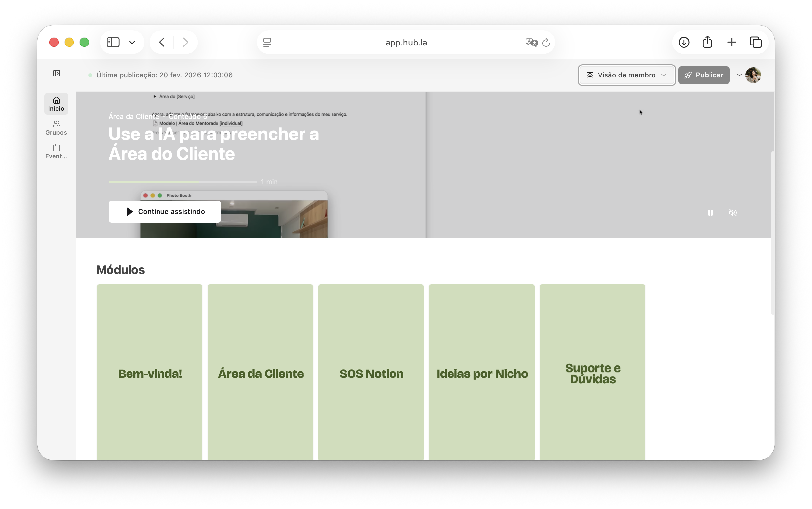Go to Grupos in sidebar
The image size is (812, 509).
click(56, 128)
